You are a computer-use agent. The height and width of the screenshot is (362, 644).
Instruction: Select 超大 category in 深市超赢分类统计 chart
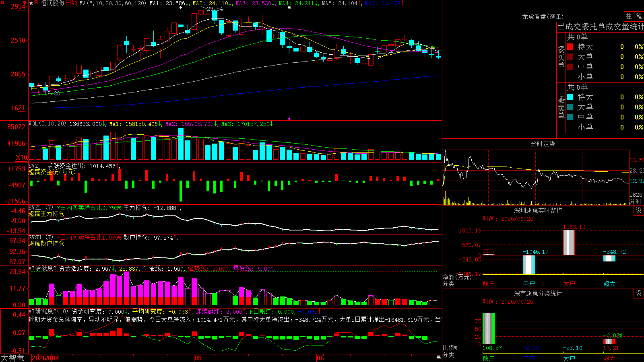click(609, 358)
